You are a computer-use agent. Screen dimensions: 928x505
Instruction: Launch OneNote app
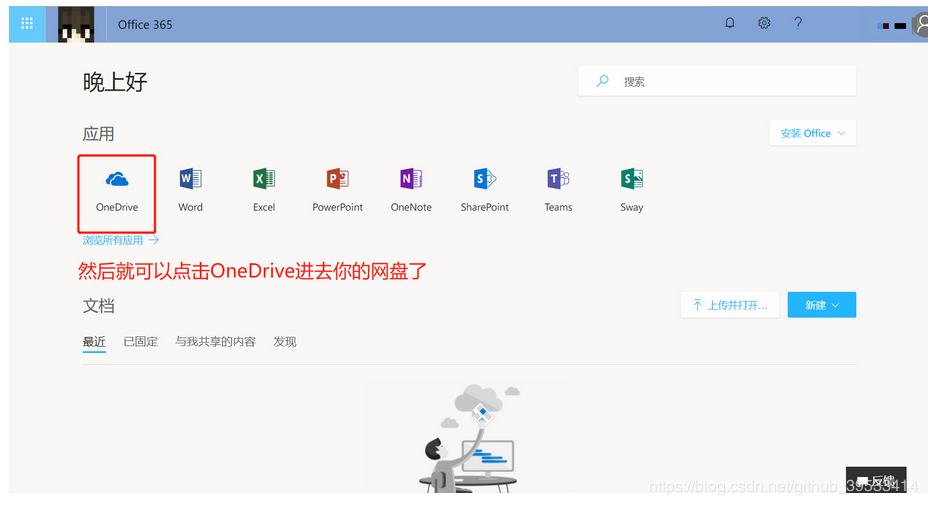coord(411,190)
